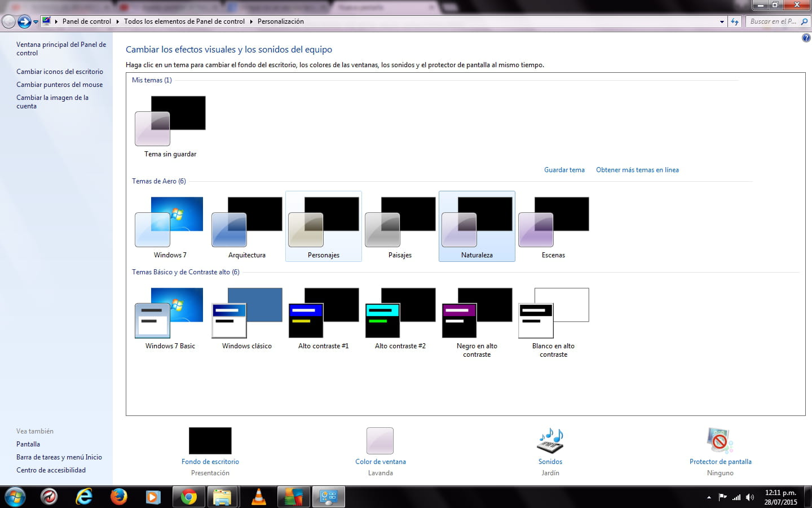Open Cambiar la imagen de la cuenta
This screenshot has width=812, height=508.
[x=52, y=102]
